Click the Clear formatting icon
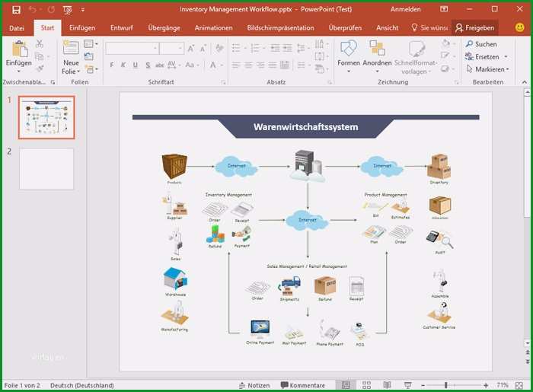The image size is (533, 392). (219, 48)
